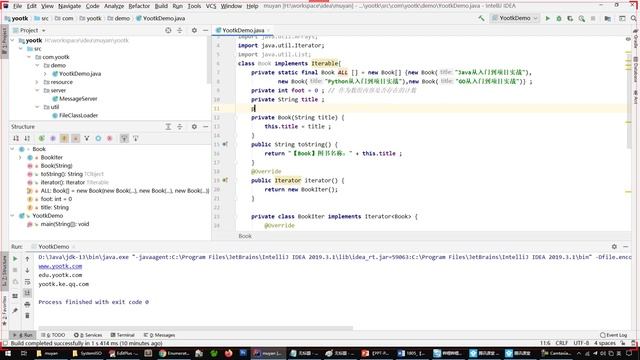The image size is (640, 360).
Task: Locate the opened file in Project panel
Action: click(168, 31)
